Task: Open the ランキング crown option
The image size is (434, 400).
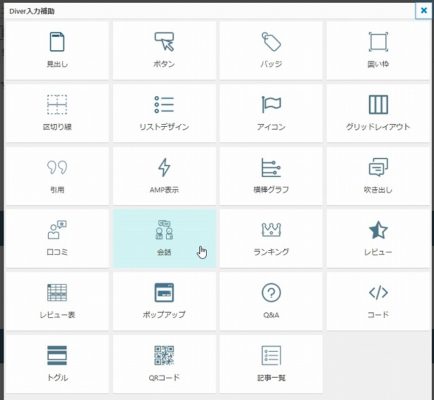Action: [x=271, y=238]
